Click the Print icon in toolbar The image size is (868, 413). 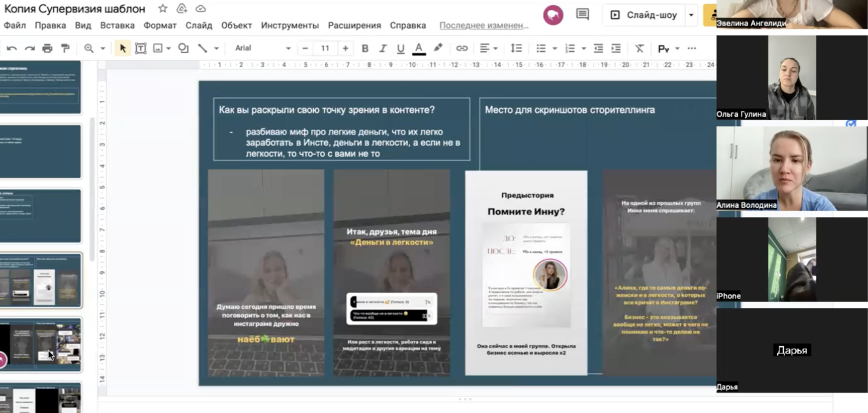coord(47,49)
